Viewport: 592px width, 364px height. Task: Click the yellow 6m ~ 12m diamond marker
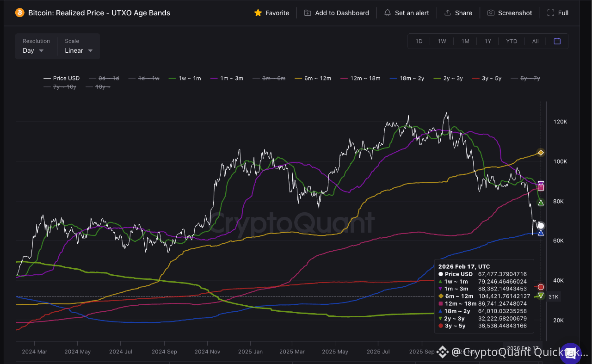coord(540,153)
